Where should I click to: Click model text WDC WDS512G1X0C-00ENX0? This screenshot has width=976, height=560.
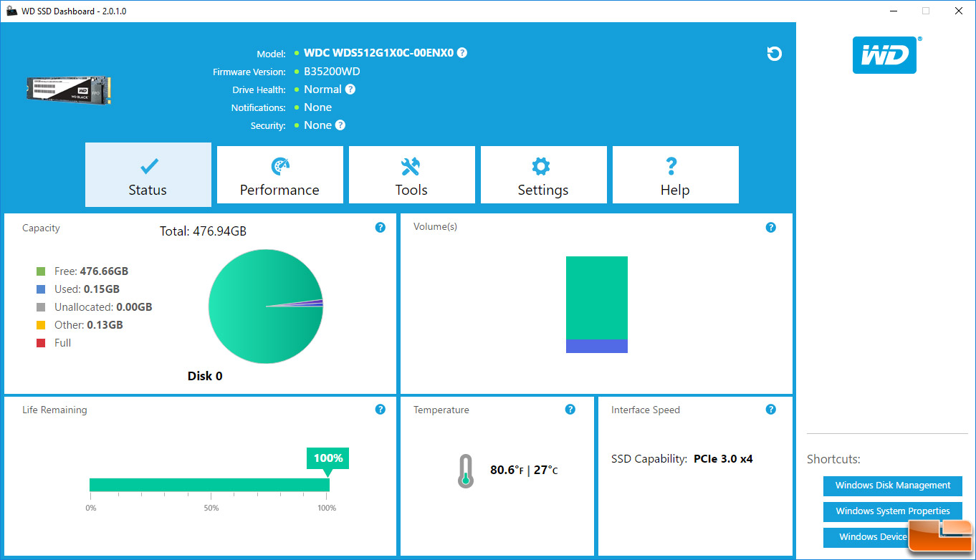(x=379, y=53)
